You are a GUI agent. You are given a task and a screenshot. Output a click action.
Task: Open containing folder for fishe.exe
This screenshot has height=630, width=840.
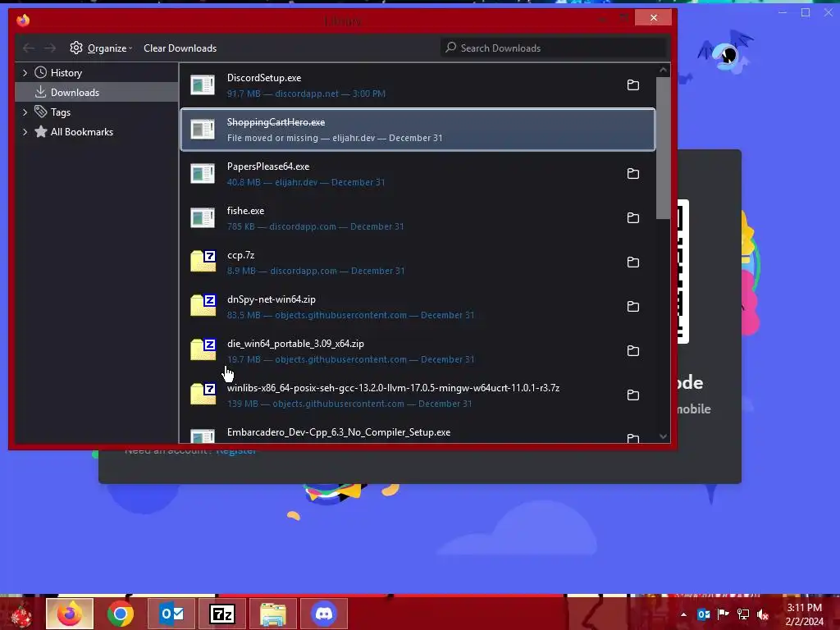pyautogui.click(x=632, y=218)
